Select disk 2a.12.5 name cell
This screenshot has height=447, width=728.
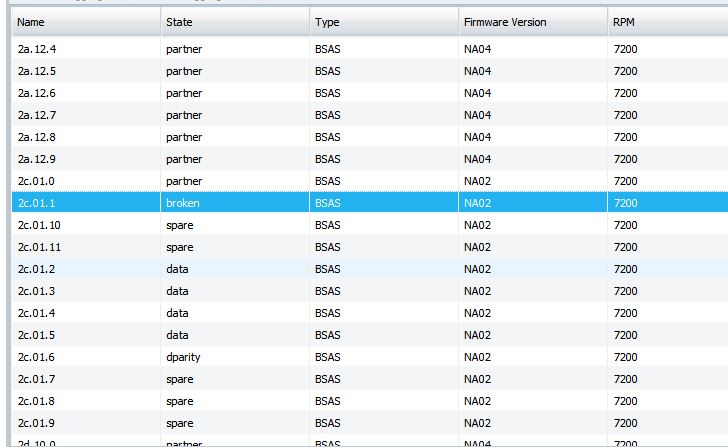(x=86, y=71)
